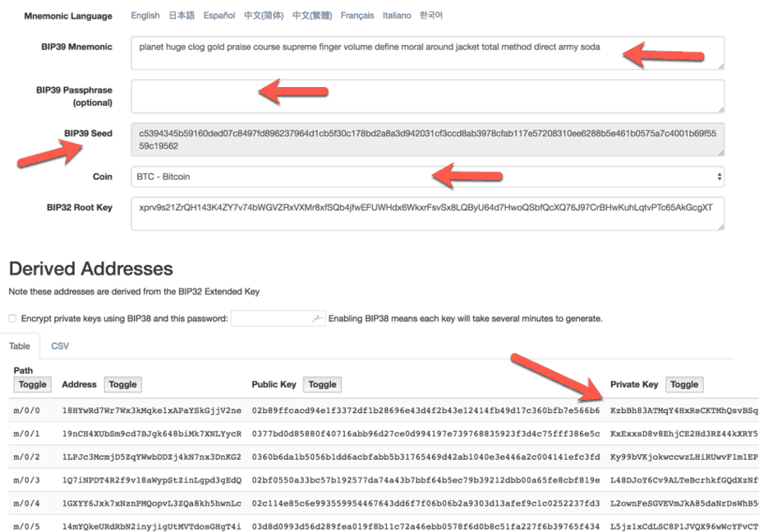Select Italiano mnemonic language
The height and width of the screenshot is (532, 759).
pyautogui.click(x=397, y=16)
